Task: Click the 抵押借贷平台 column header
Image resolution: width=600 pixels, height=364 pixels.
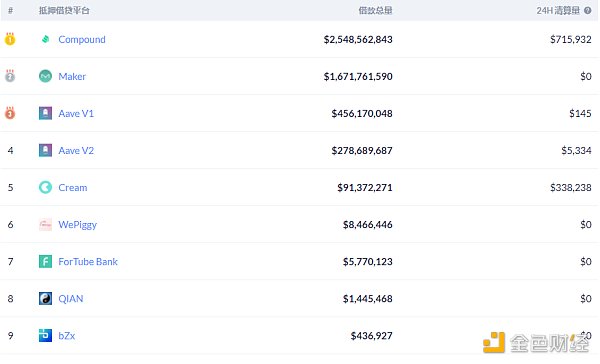Action: [x=64, y=11]
